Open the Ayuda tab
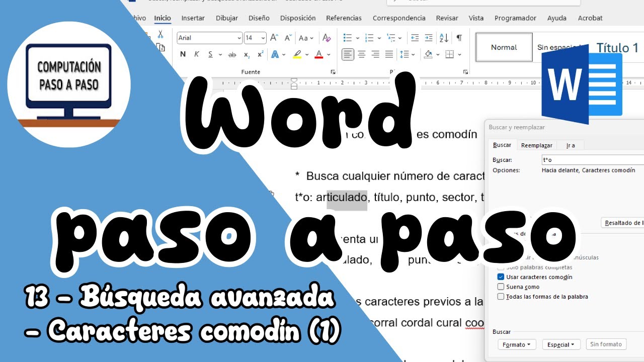Viewport: 644px width, 362px height. 557,18
